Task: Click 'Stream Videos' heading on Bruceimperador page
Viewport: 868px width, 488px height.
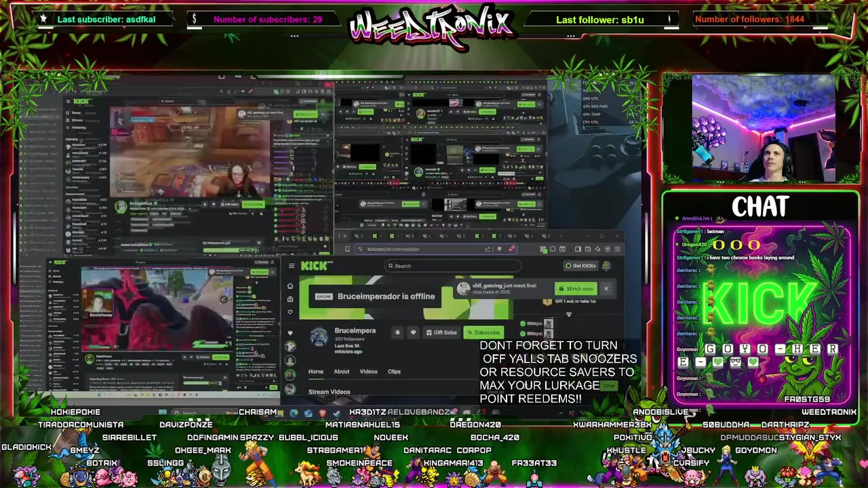Action: pyautogui.click(x=330, y=392)
